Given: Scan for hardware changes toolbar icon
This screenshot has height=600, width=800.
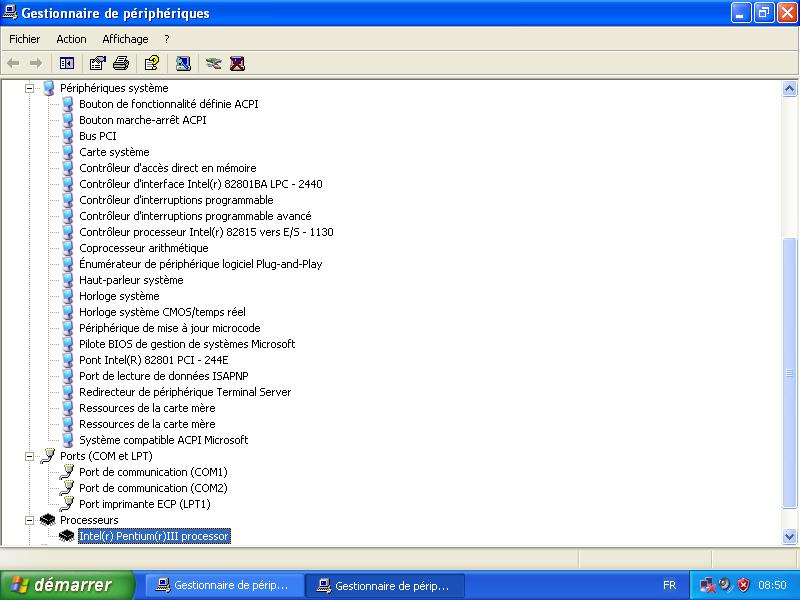Looking at the screenshot, I should click(183, 63).
